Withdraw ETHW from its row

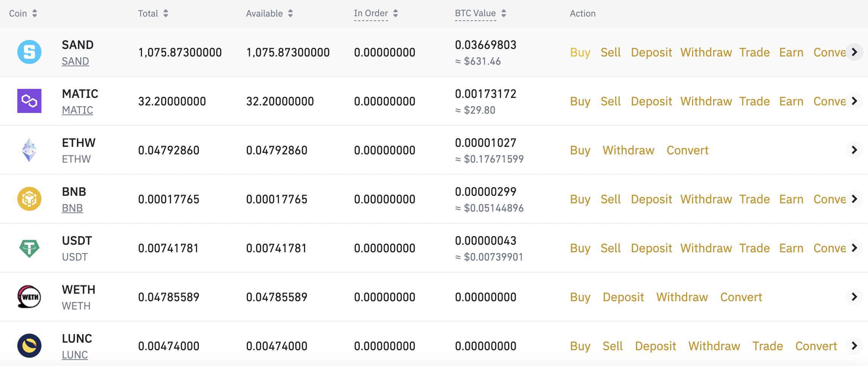pyautogui.click(x=628, y=150)
